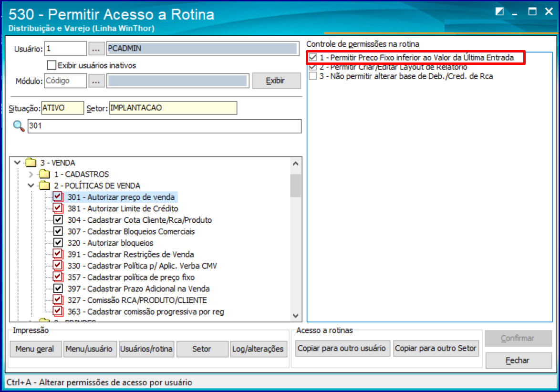Uncheck routine 320 - Autorizar bloqueios

(58, 242)
